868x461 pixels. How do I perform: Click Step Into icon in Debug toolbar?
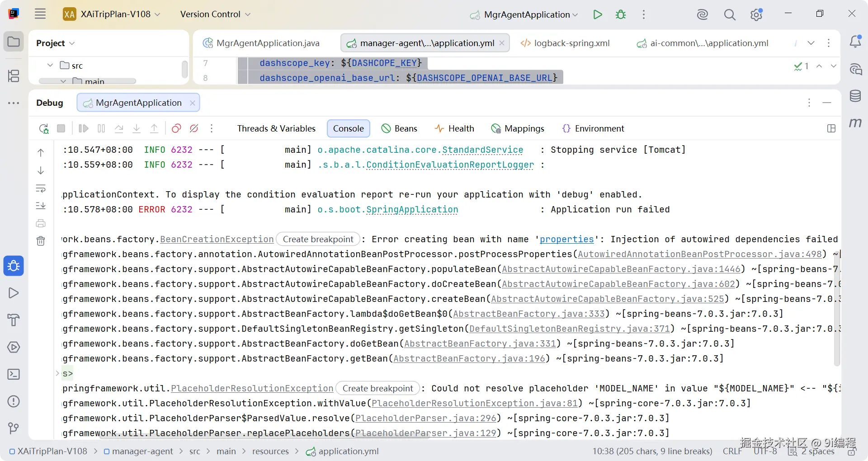point(137,128)
